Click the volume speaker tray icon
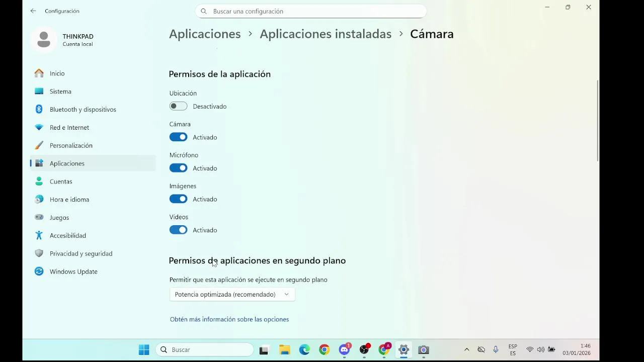Viewport: 644px width, 362px height. point(540,350)
